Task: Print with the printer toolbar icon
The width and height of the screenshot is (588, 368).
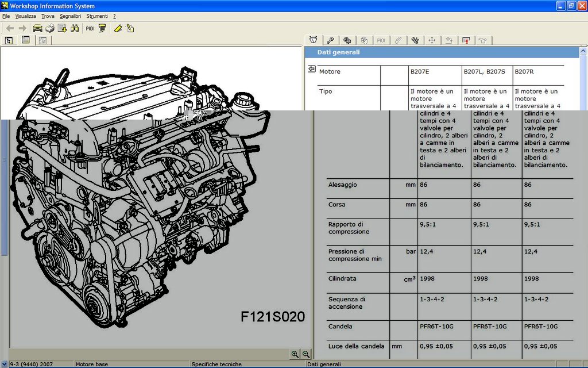Action: (x=50, y=28)
